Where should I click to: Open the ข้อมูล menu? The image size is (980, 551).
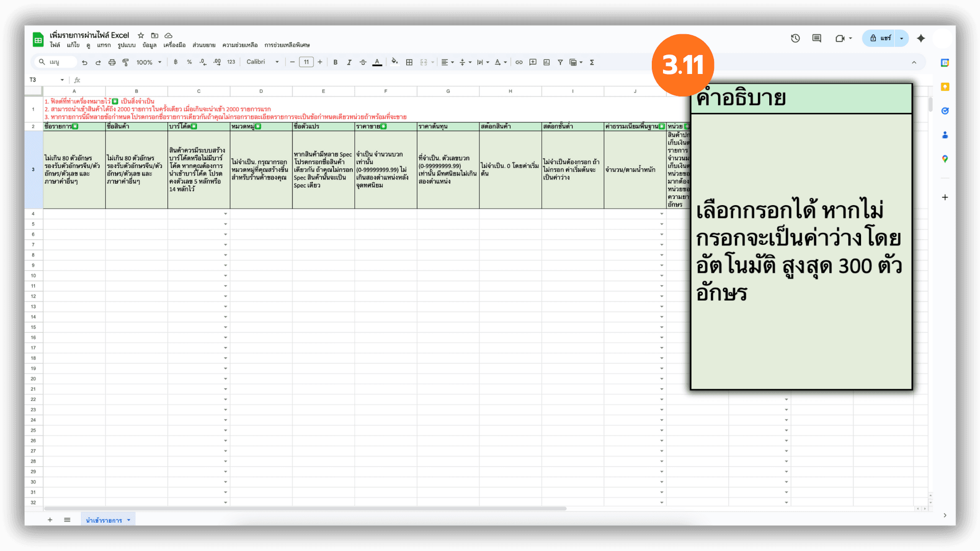pos(149,45)
